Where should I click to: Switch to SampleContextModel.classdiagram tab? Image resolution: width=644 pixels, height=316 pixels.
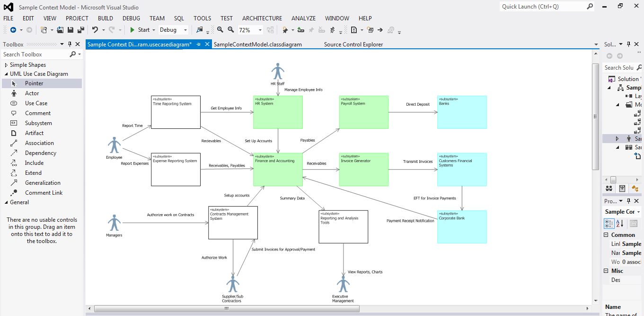(257, 45)
